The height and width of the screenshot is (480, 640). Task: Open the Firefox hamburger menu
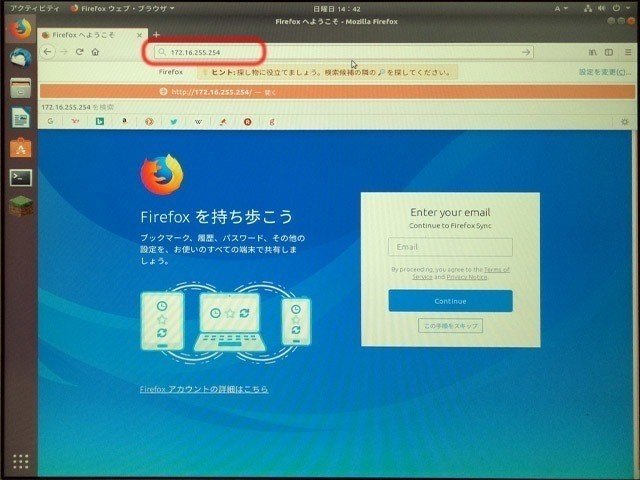(628, 52)
